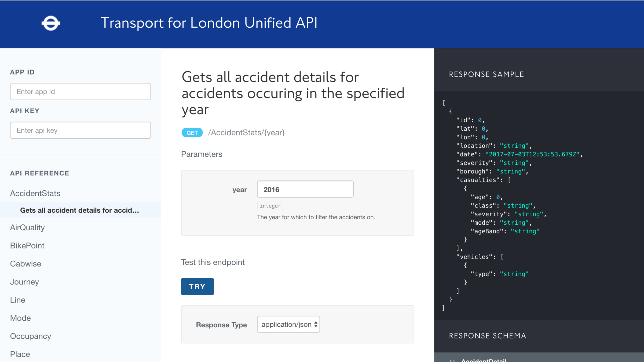Click the year parameter input box

coord(305,189)
